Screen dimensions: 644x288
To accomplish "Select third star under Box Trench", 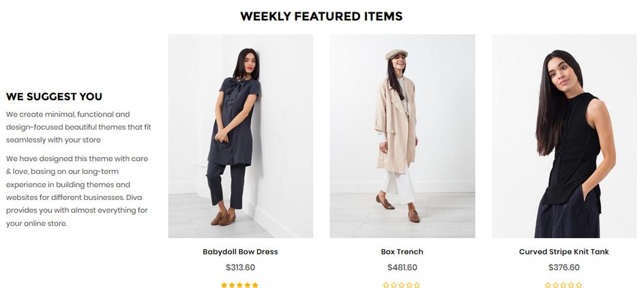I will coord(402,285).
